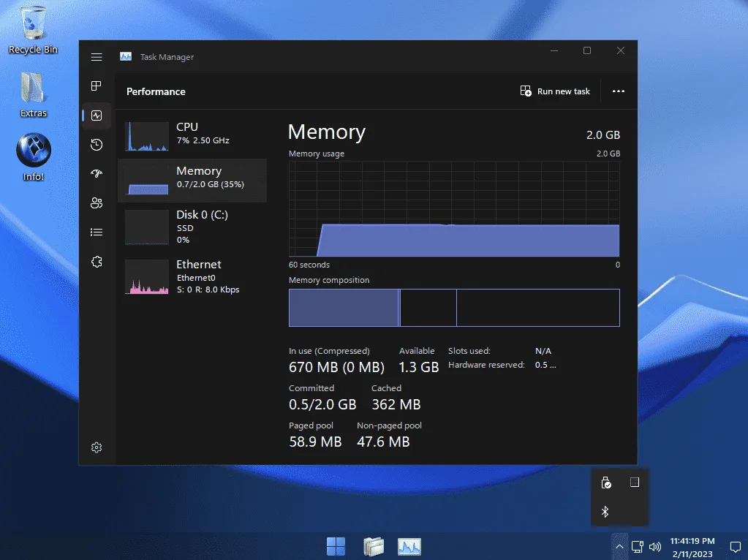Click the Slots used label
This screenshot has width=748, height=560.
469,351
